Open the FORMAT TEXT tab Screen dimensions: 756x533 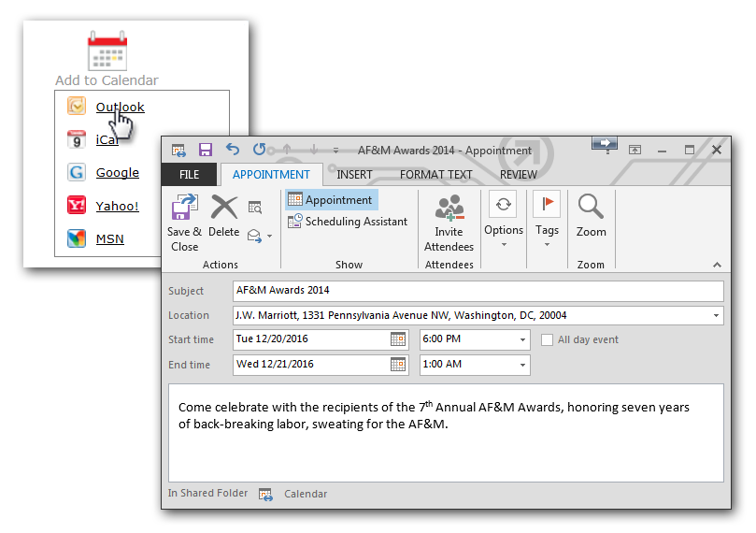pos(435,175)
